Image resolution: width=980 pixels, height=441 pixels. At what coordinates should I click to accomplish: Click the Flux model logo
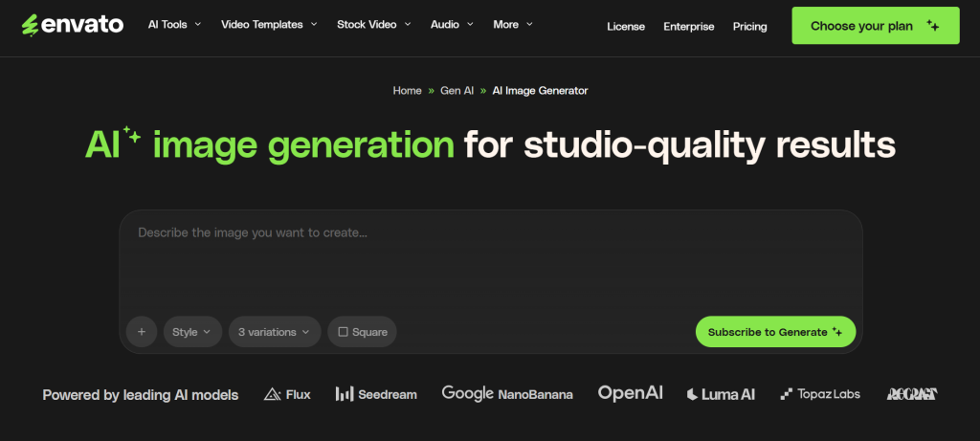click(x=287, y=394)
